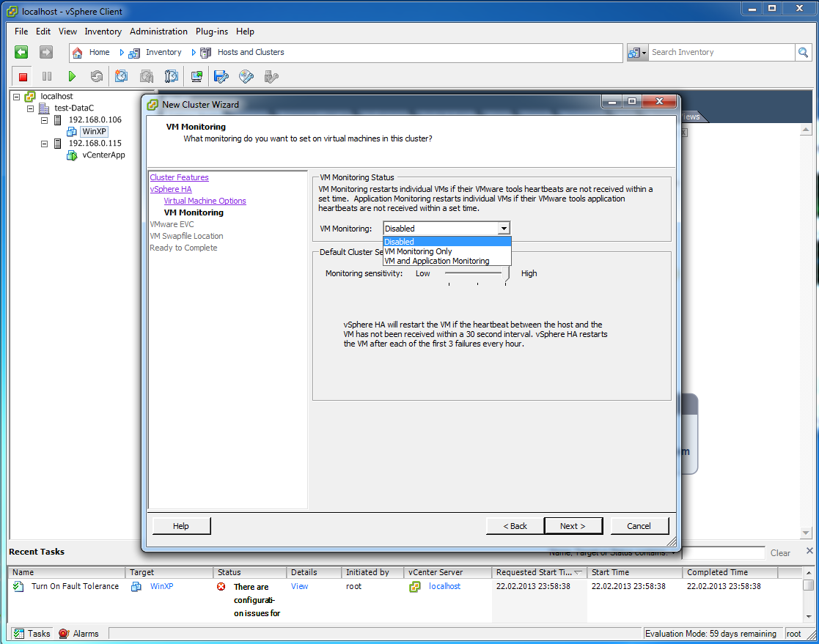The height and width of the screenshot is (644, 819).
Task: Click the Home icon in breadcrumb
Action: tap(77, 53)
